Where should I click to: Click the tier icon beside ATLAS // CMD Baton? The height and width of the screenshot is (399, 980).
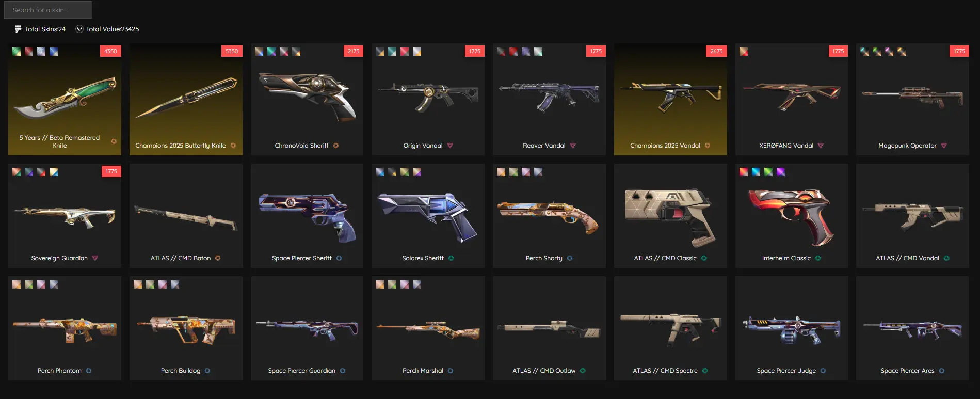coord(218,258)
